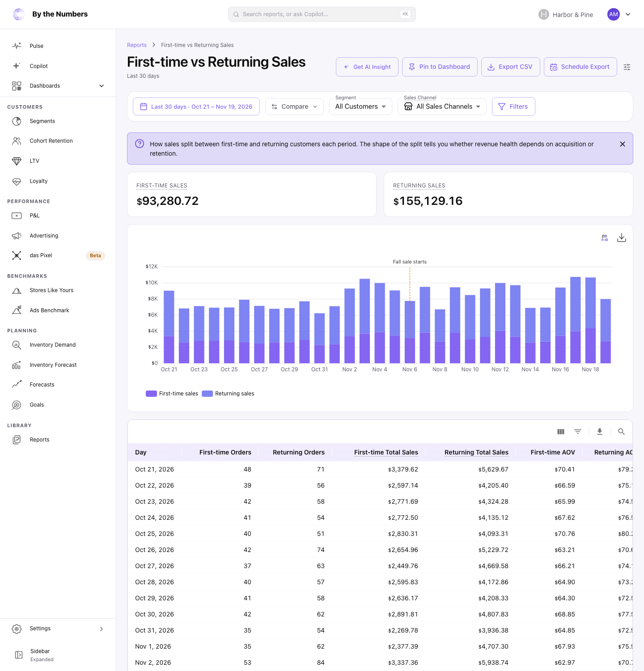
Task: Click Export CSV button
Action: click(x=511, y=67)
